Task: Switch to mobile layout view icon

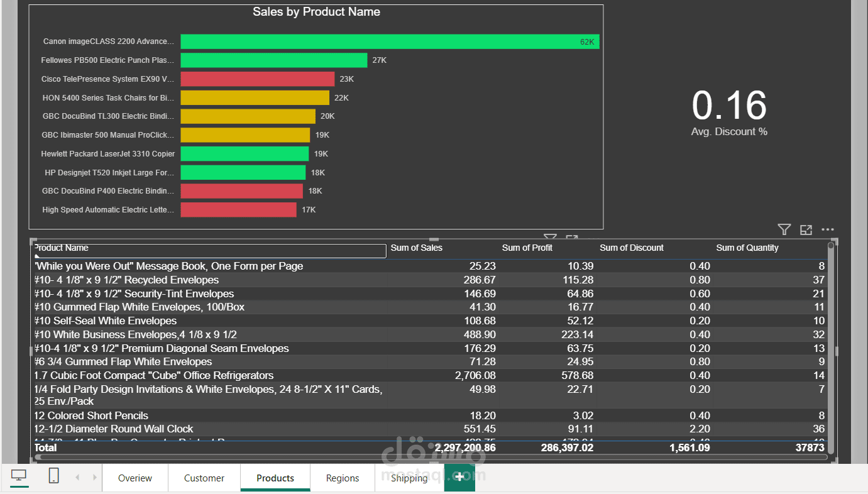Action: pyautogui.click(x=54, y=476)
